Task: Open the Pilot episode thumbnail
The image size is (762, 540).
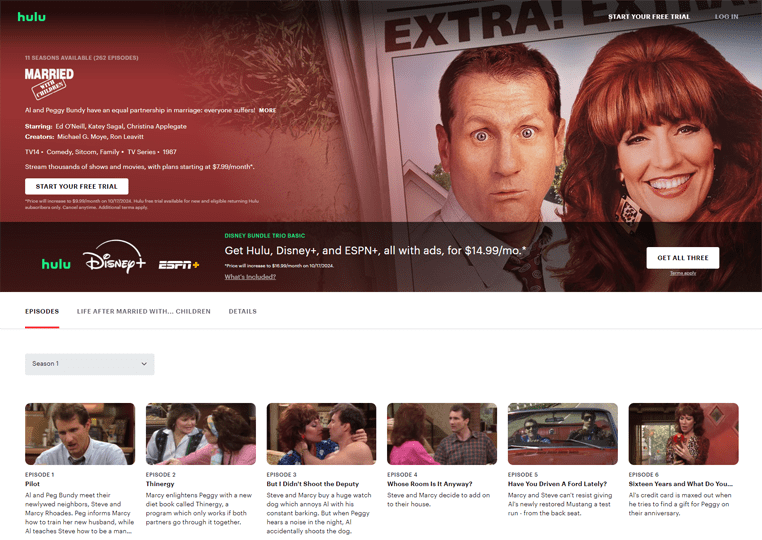Action: click(x=80, y=434)
